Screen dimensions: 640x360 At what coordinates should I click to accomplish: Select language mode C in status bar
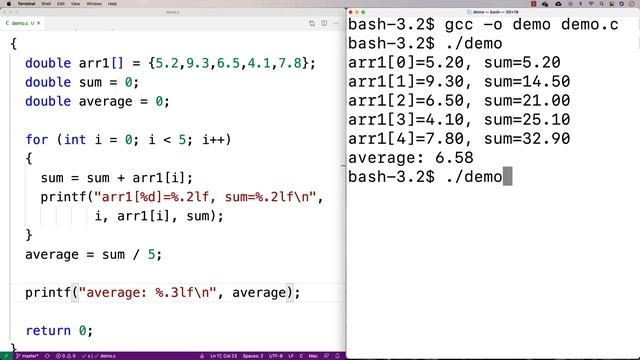point(301,356)
